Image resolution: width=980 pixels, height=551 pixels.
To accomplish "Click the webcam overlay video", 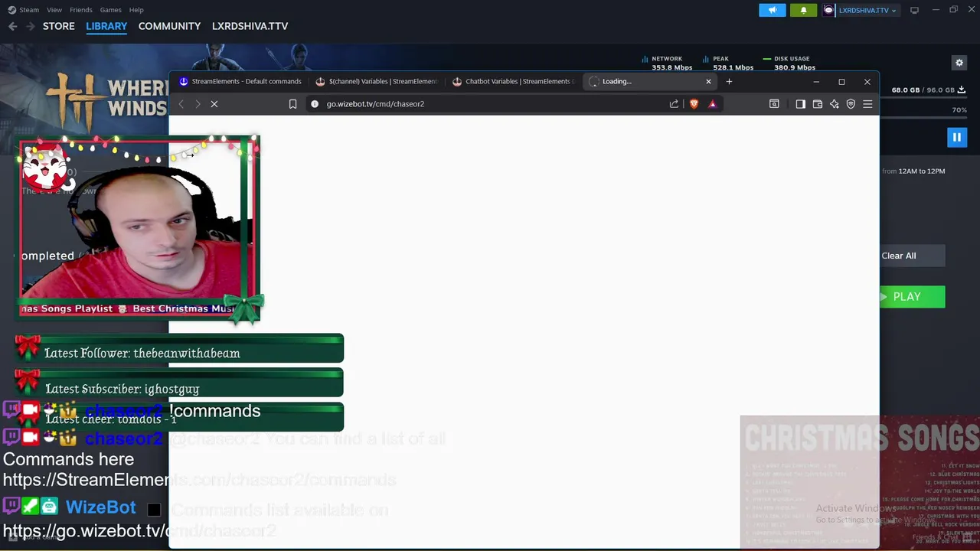I will pyautogui.click(x=139, y=228).
